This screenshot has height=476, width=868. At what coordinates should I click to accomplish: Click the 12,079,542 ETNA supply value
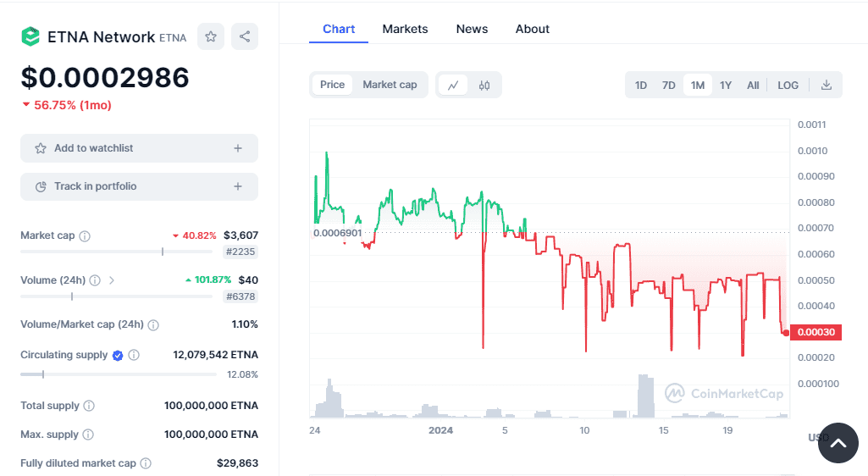pos(215,355)
